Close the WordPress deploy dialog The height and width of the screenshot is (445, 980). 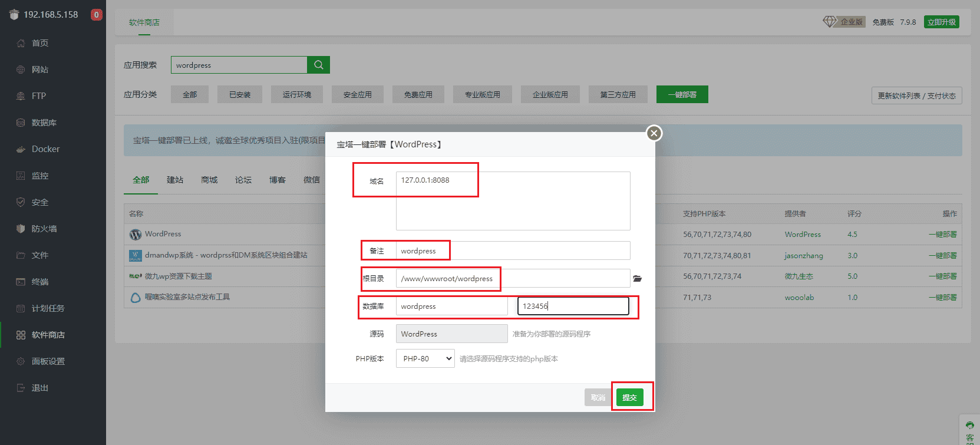click(x=654, y=133)
